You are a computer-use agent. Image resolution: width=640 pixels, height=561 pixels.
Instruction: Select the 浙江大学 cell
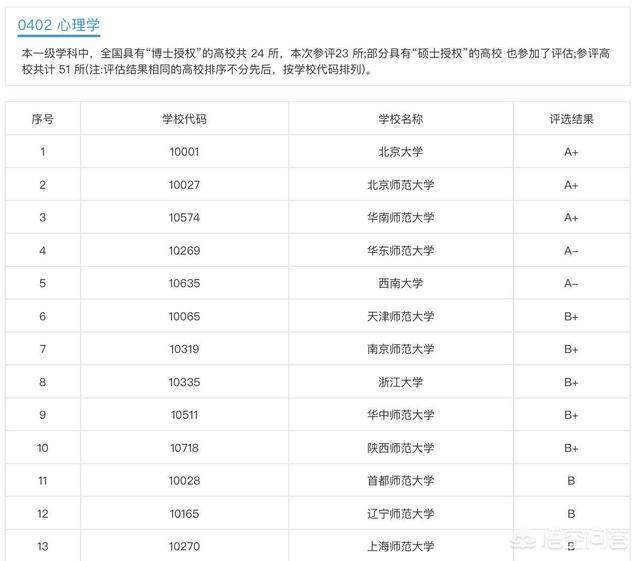click(400, 382)
